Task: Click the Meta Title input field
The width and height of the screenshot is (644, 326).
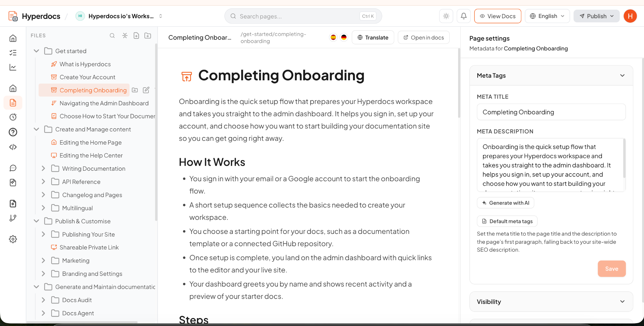Action: pyautogui.click(x=551, y=112)
